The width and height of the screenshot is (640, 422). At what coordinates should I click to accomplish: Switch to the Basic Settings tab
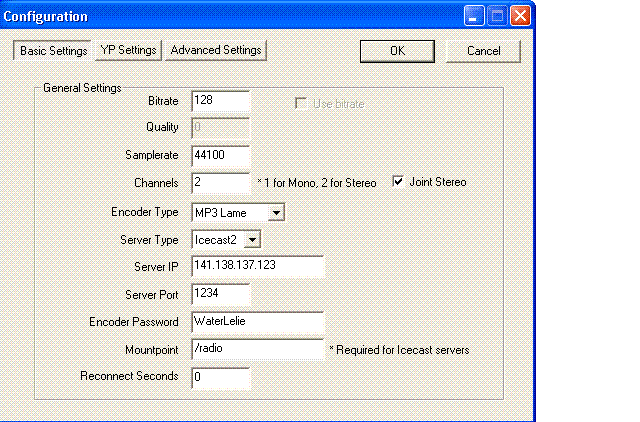[52, 51]
